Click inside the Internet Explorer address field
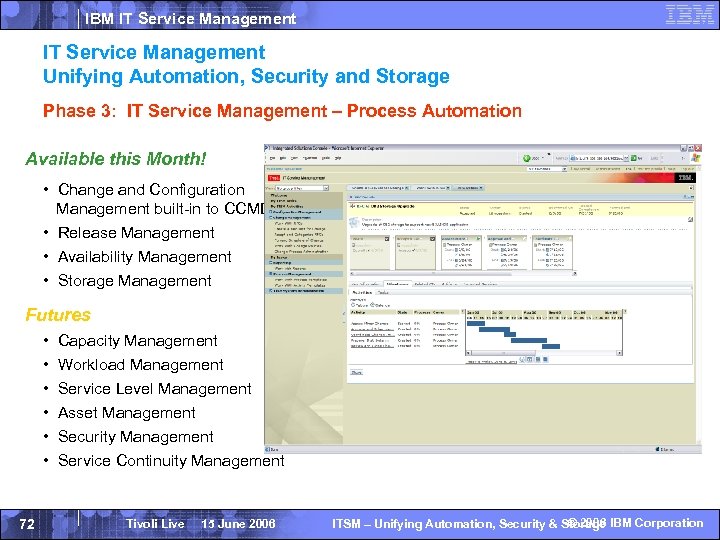720x540 pixels. click(597, 158)
